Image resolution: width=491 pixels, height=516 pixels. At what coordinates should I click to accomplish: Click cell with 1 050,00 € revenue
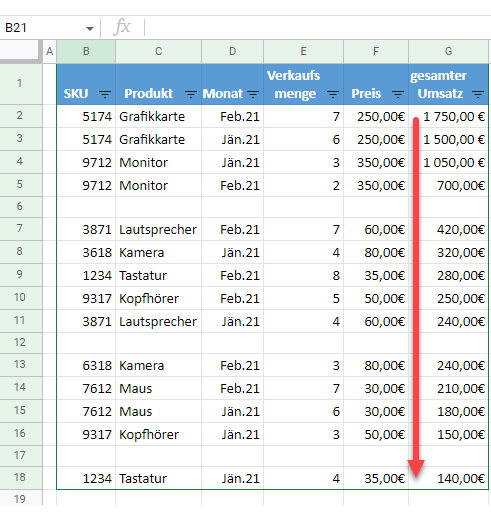coord(448,162)
